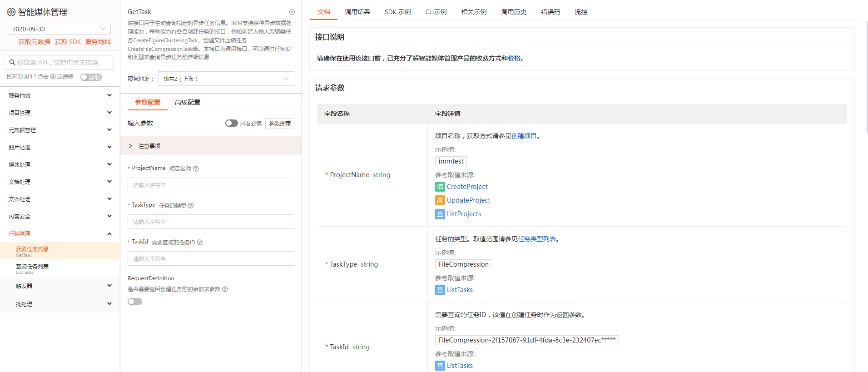Open the ListProjects API link
The width and height of the screenshot is (868, 372).
coord(464,214)
